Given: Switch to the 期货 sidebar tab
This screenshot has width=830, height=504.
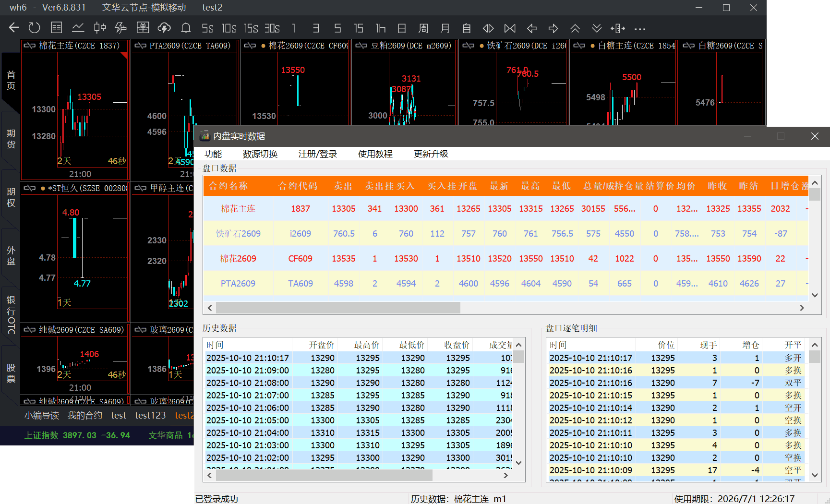Looking at the screenshot, I should pos(11,139).
